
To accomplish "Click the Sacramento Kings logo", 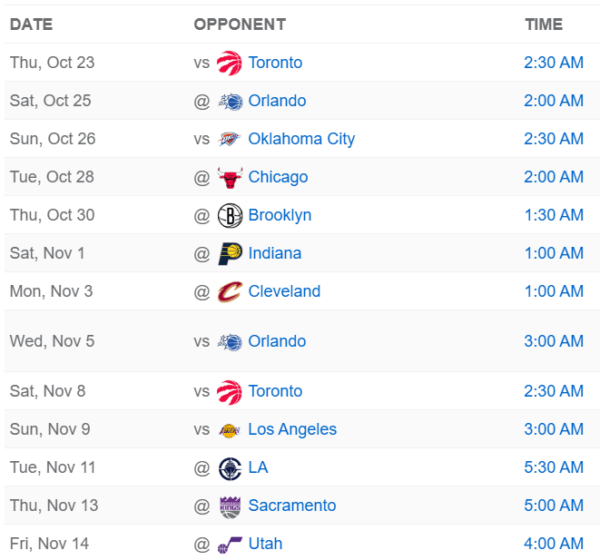I will 230,505.
